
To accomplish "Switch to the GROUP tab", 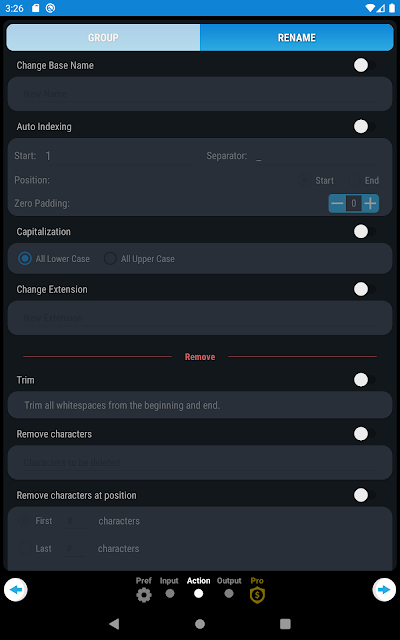I will click(103, 38).
